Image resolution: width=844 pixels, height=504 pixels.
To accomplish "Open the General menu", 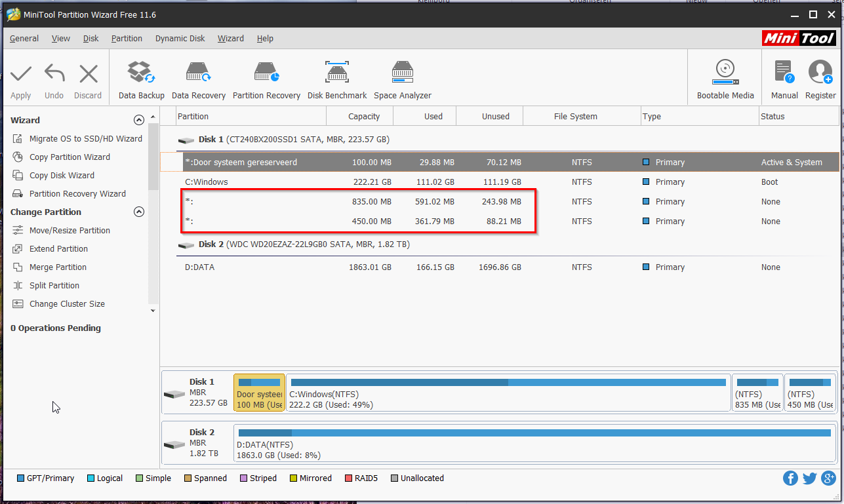I will pos(24,39).
